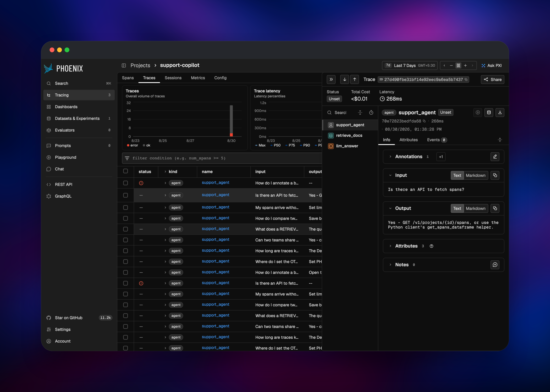Image resolution: width=550 pixels, height=392 pixels.
Task: Copy the Output text
Action: (x=495, y=208)
